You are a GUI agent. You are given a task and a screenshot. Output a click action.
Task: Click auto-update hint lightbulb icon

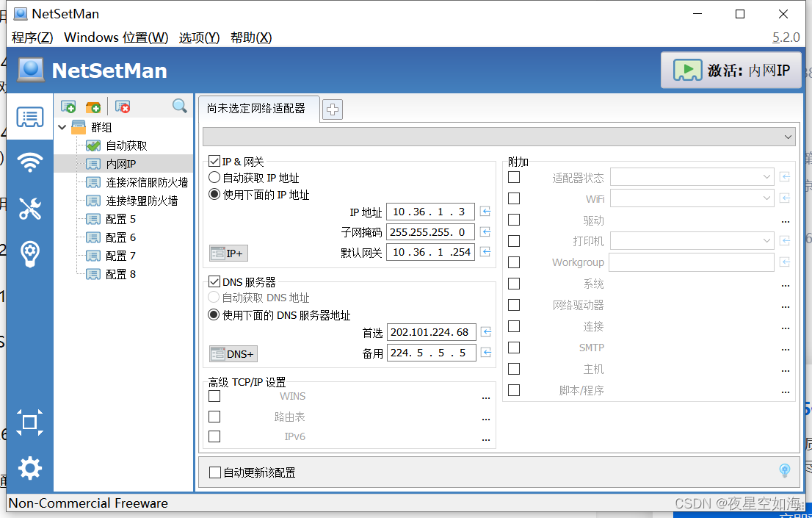(785, 471)
